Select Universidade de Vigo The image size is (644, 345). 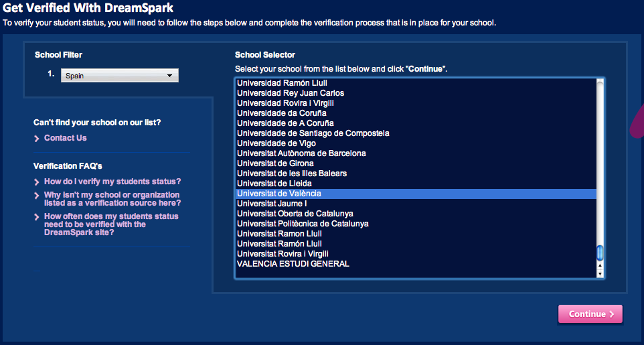pos(276,143)
